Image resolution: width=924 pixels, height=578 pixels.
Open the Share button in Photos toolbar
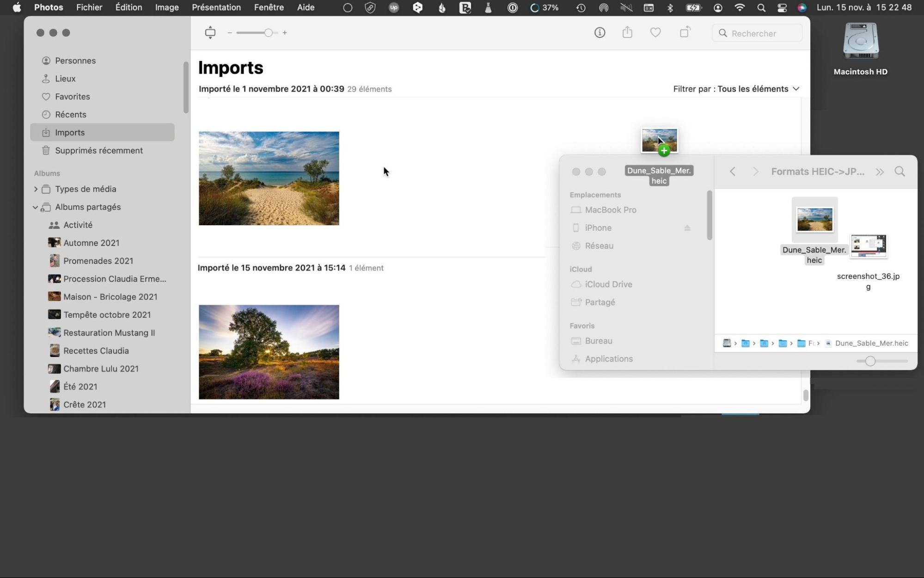[627, 32]
